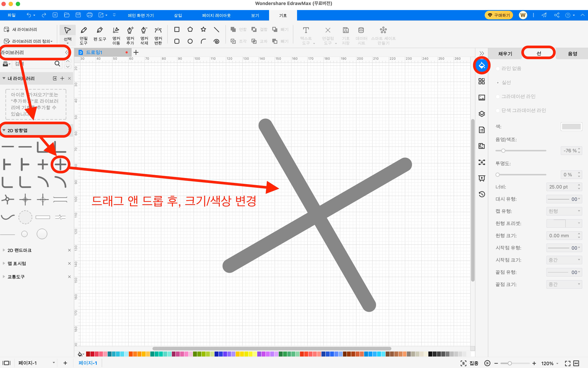
Task: Click the redo arrow in the top bar
Action: (44, 15)
